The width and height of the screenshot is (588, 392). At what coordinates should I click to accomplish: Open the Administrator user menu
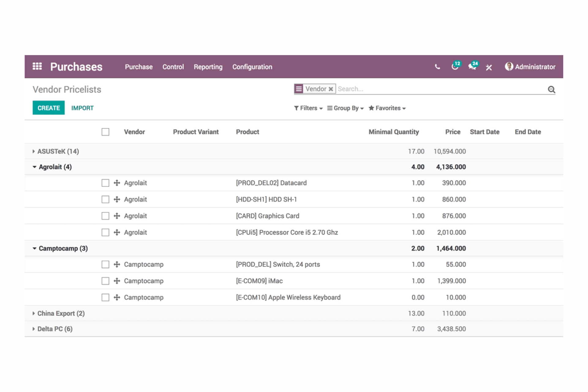pyautogui.click(x=530, y=66)
